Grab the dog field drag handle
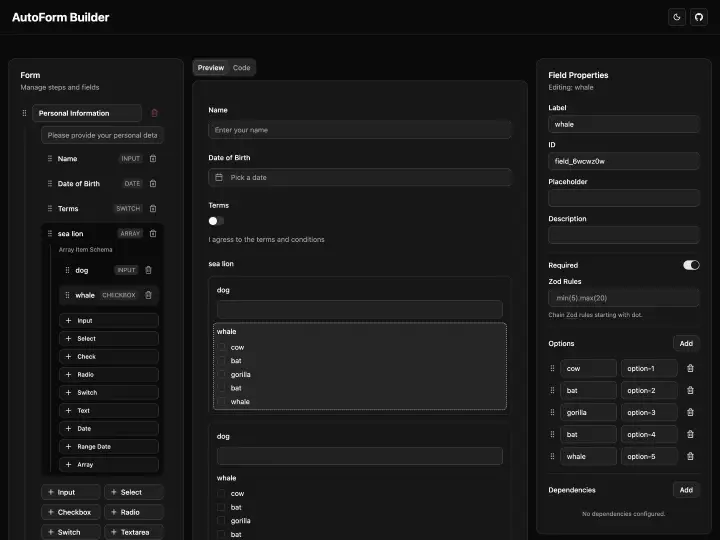This screenshot has width=720, height=540. click(68, 270)
